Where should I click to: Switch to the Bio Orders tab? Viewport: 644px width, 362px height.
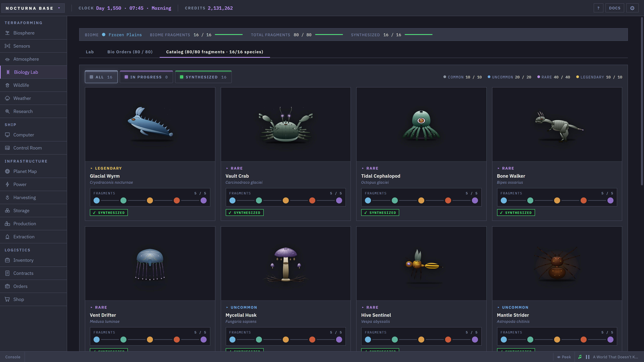(130, 52)
